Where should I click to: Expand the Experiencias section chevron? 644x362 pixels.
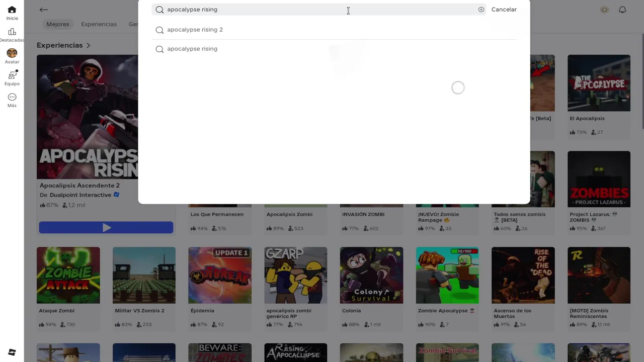[x=88, y=45]
